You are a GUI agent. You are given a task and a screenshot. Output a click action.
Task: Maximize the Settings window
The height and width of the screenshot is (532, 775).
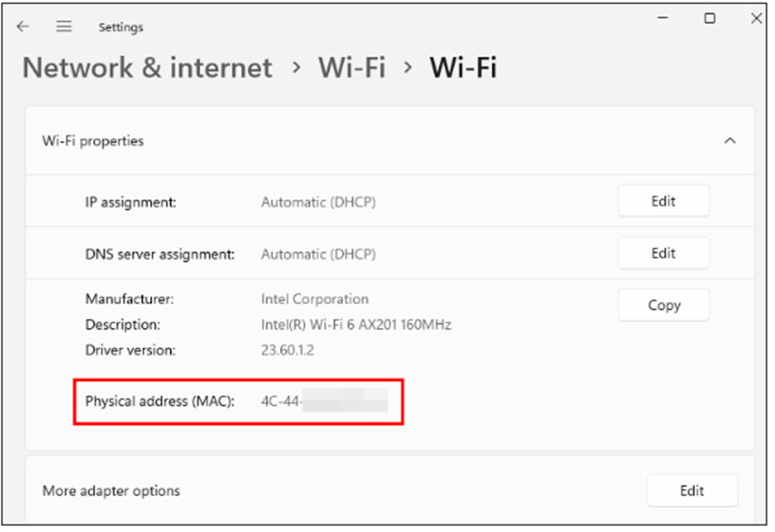[x=709, y=18]
